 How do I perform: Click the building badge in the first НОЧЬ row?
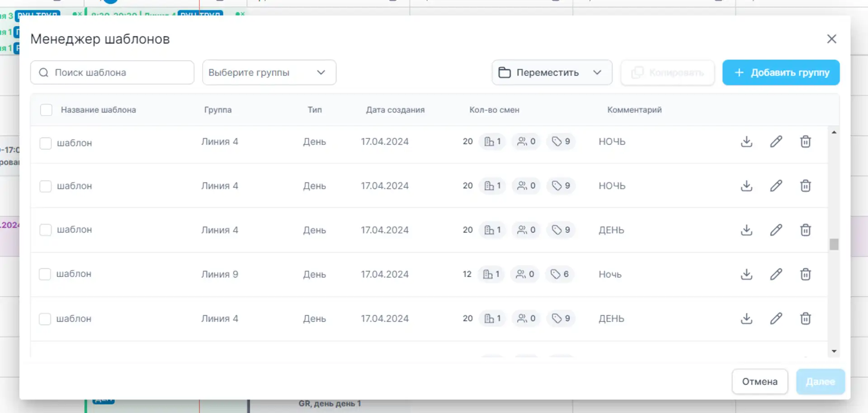coord(493,142)
